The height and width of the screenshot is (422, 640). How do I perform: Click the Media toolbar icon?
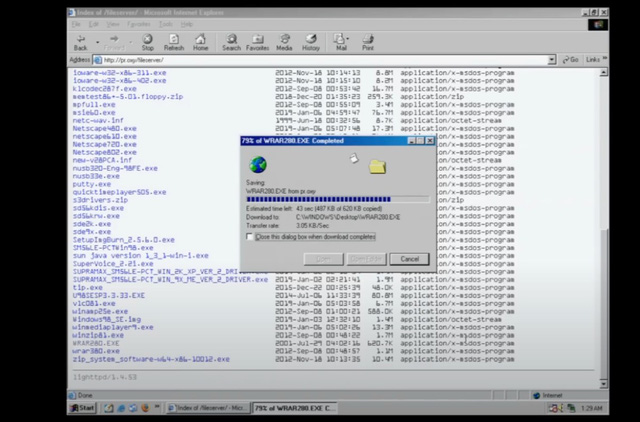pyautogui.click(x=284, y=40)
